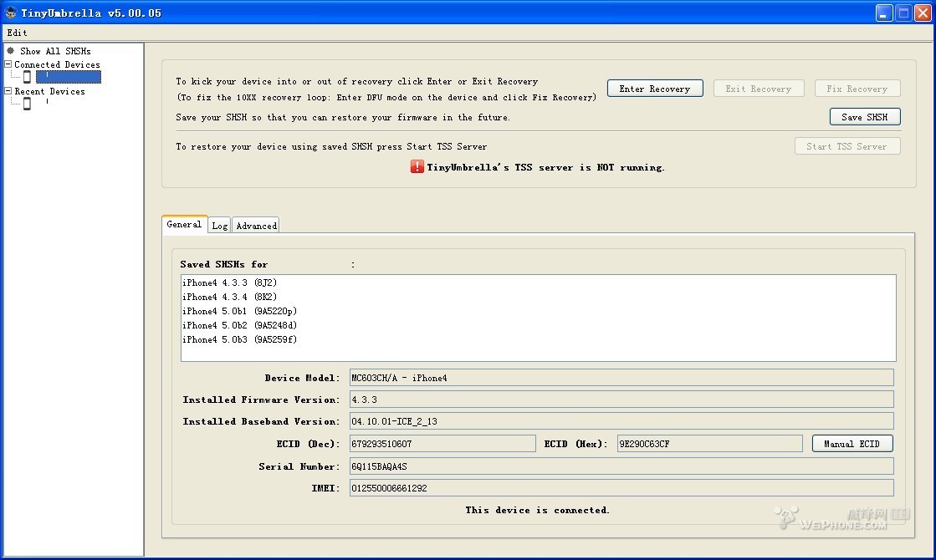Viewport: 936px width, 560px height.
Task: Click the ECID (Dec) field
Action: click(442, 444)
